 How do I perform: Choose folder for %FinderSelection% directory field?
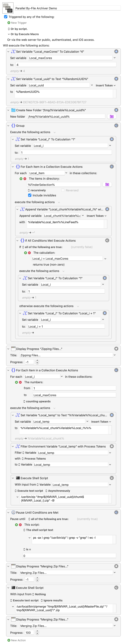(x=107, y=185)
